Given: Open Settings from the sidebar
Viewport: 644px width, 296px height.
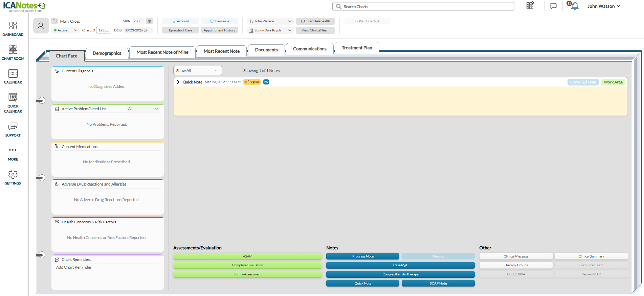Looking at the screenshot, I should coord(13,178).
